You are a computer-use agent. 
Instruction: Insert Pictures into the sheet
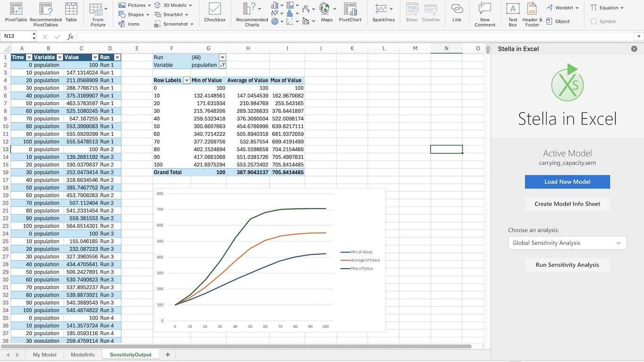click(134, 5)
